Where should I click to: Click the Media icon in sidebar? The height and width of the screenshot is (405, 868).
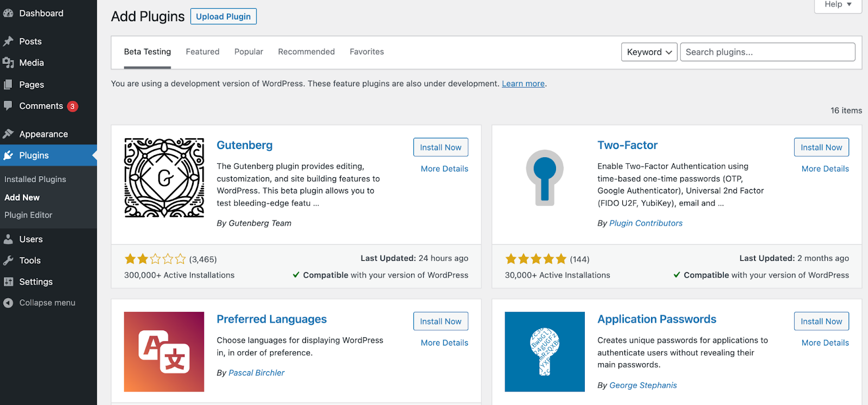click(8, 63)
